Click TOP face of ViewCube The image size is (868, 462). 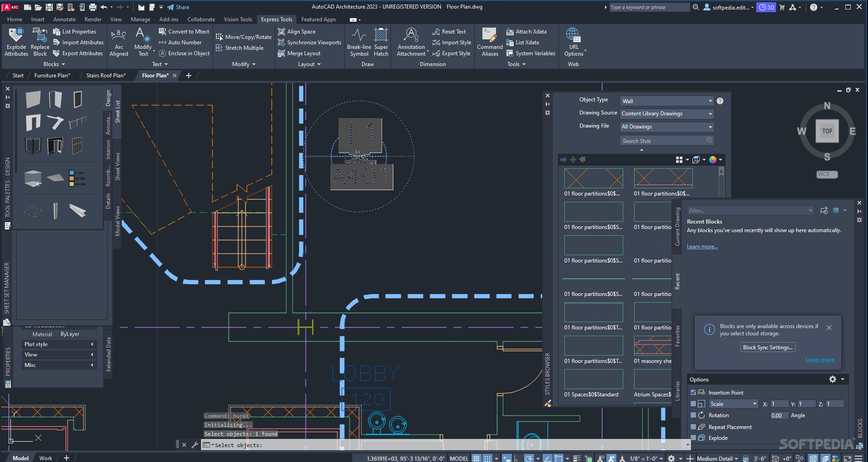[827, 131]
